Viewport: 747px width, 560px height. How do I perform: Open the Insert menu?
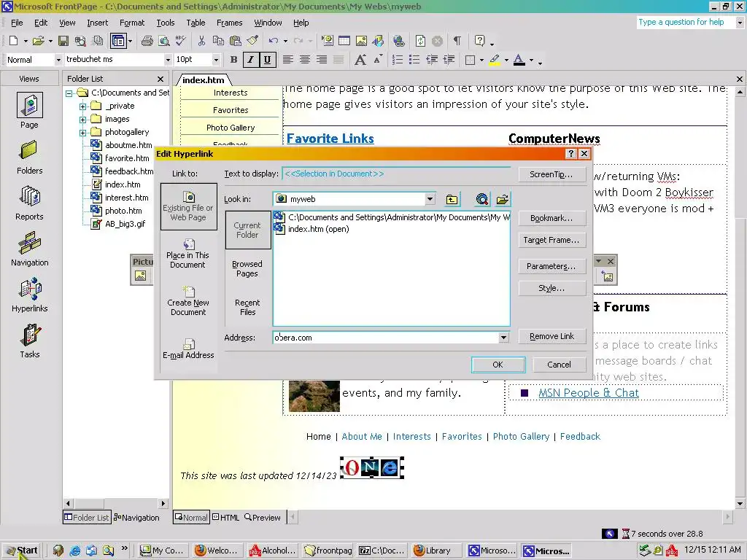pos(97,23)
